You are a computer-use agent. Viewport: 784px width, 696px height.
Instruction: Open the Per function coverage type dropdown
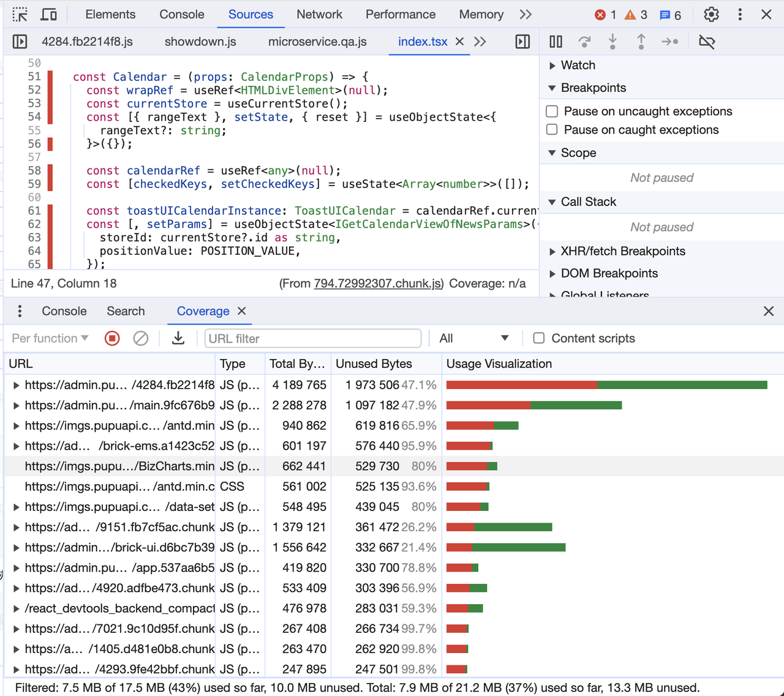(50, 338)
